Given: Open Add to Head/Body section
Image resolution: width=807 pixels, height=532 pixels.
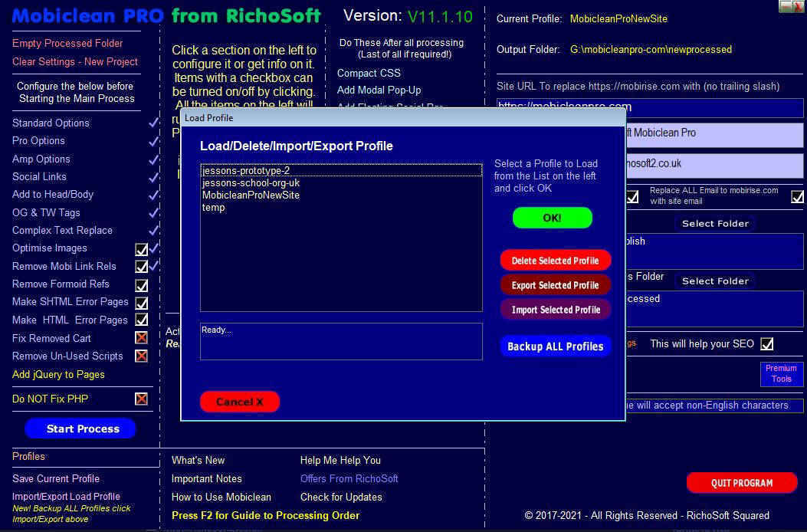Looking at the screenshot, I should pos(53,194).
